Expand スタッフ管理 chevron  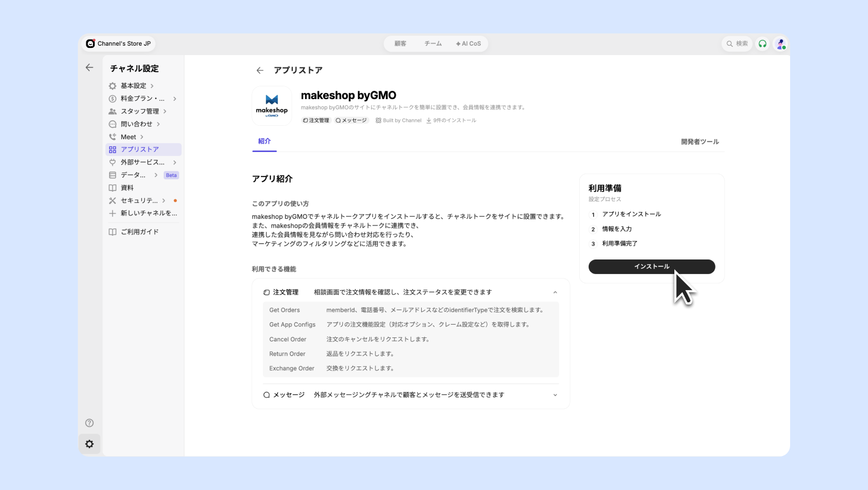[x=165, y=111]
